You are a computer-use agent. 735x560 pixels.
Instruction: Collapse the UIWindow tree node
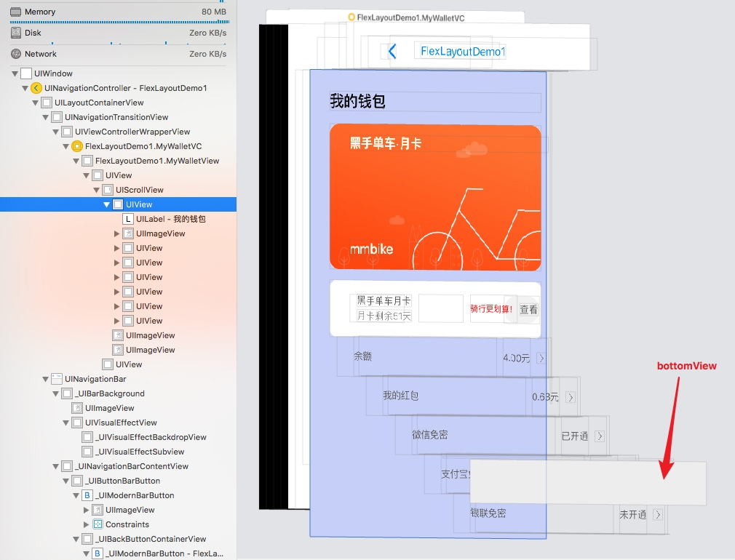tap(15, 73)
